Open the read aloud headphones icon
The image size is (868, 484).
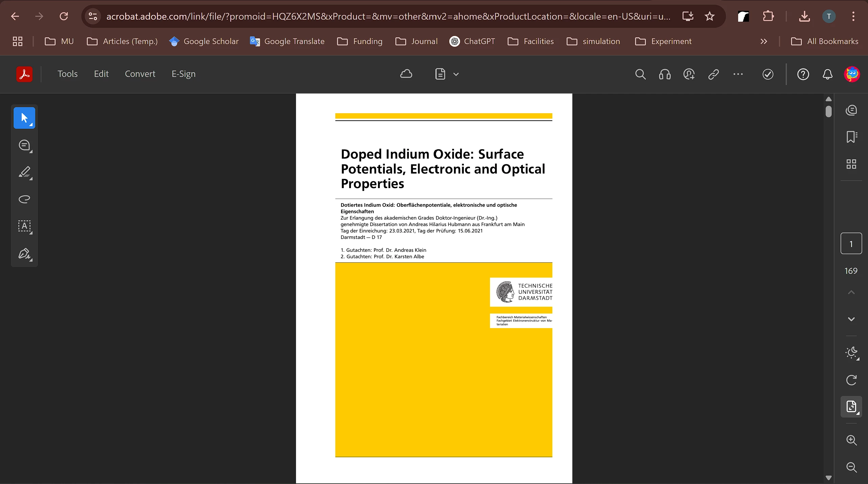(x=665, y=74)
